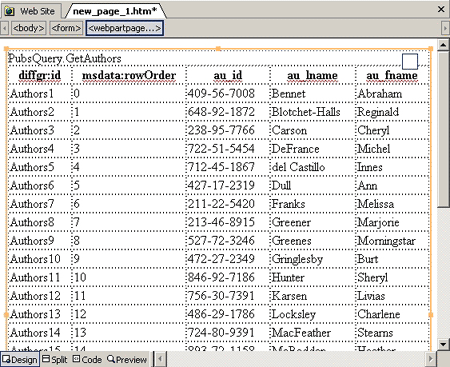450x367 pixels.
Task: Select the <form> tag in the tag selector
Action: coord(66,28)
